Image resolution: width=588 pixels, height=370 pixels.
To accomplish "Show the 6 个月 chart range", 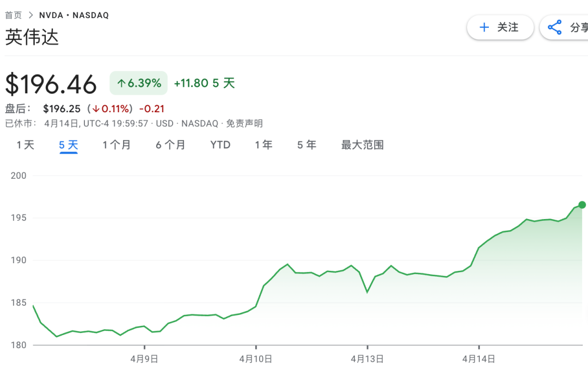I will point(170,145).
